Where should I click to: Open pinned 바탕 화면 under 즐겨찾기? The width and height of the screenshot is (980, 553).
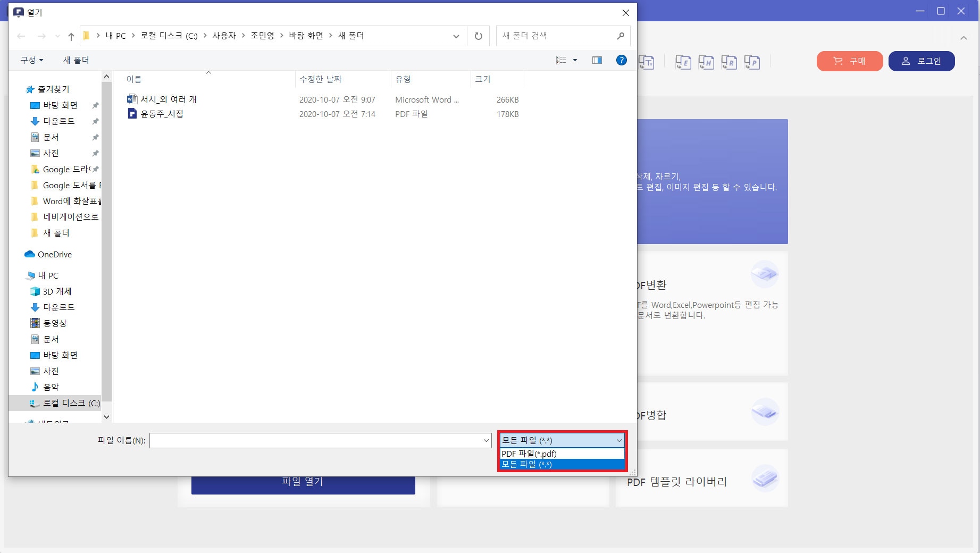click(60, 105)
